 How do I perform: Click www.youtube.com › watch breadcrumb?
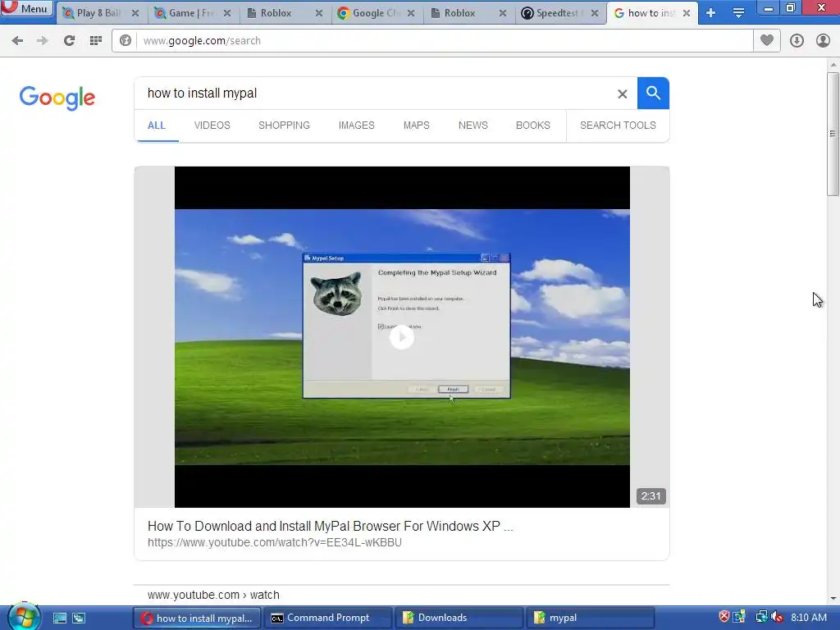point(213,596)
